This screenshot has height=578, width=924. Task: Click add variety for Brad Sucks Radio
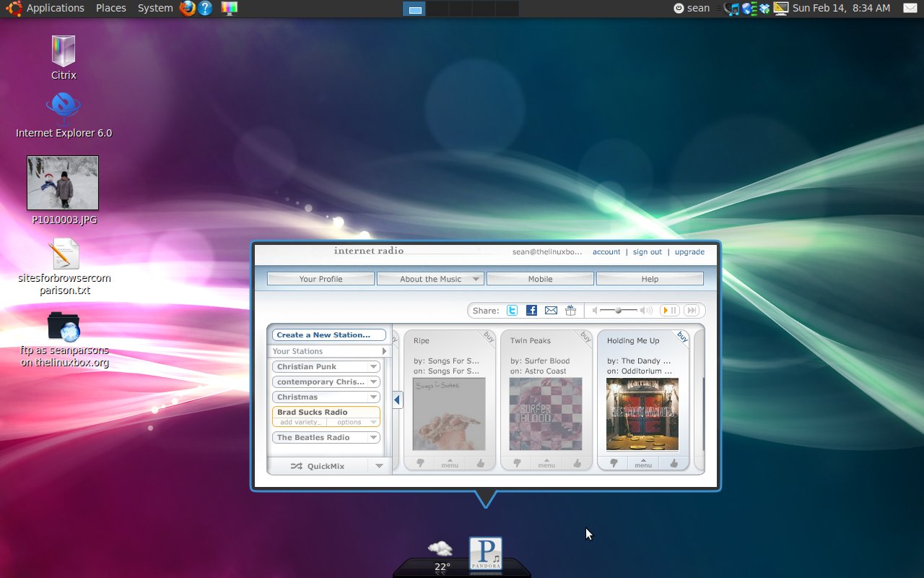301,422
